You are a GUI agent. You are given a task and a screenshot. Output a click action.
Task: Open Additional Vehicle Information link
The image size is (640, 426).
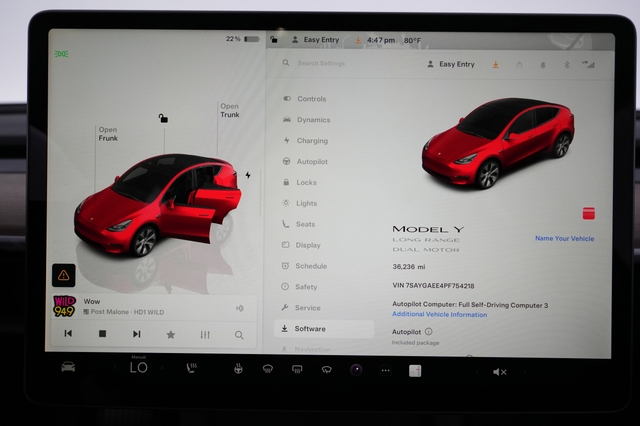[x=440, y=315]
